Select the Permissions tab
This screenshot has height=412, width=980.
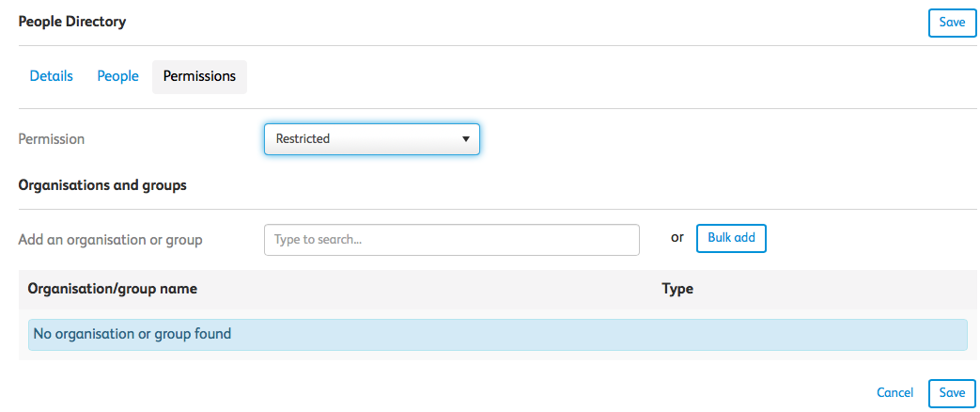coord(199,76)
